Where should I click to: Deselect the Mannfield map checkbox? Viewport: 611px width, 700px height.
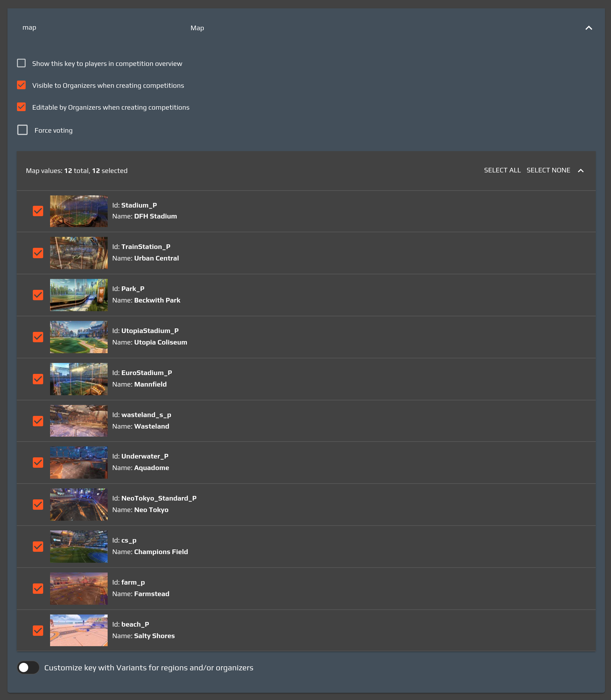pyautogui.click(x=38, y=379)
